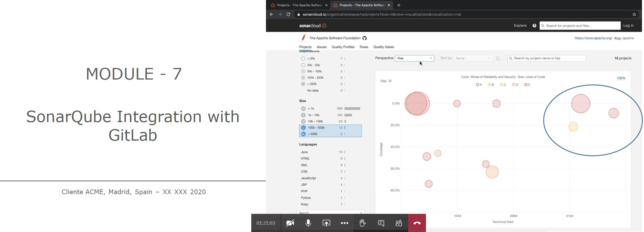This screenshot has height=232, width=644.
Task: Click the Apache feather logo
Action: click(x=303, y=38)
